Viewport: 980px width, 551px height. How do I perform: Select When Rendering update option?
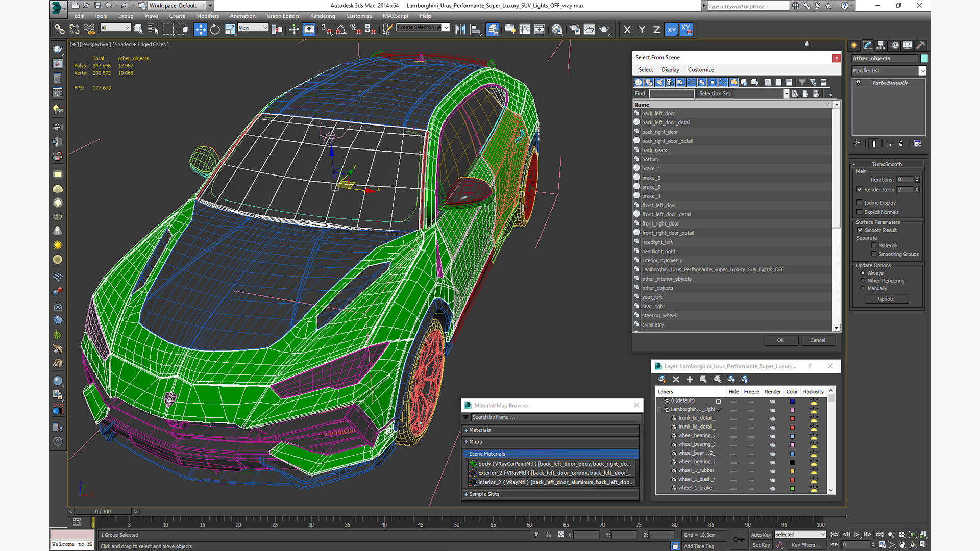pyautogui.click(x=863, y=281)
